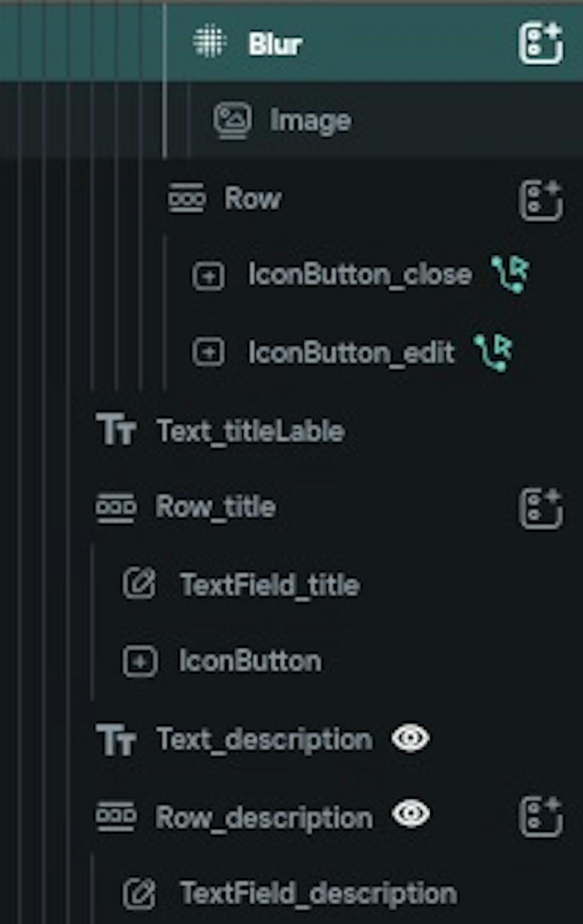This screenshot has height=924, width=583.
Task: Click the Row_description row layout icon
Action: pyautogui.click(x=115, y=816)
